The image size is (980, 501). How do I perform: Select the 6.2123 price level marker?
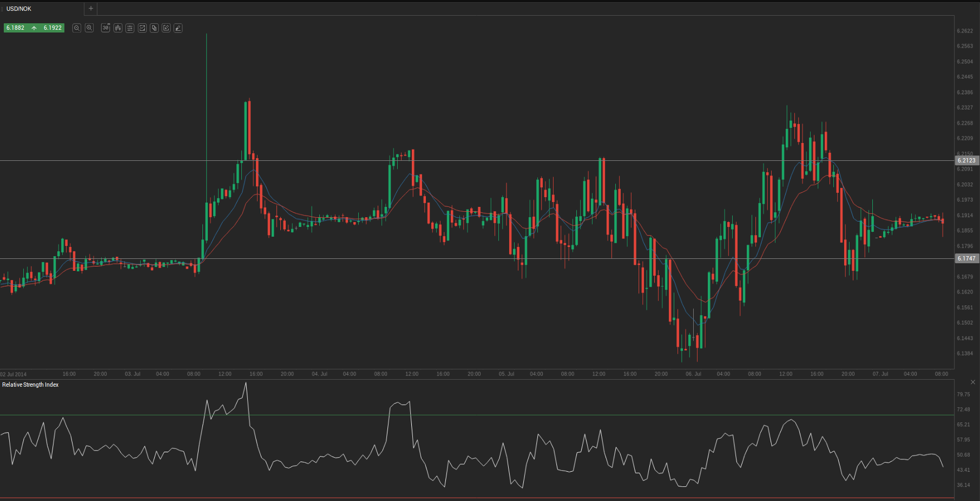tap(966, 160)
